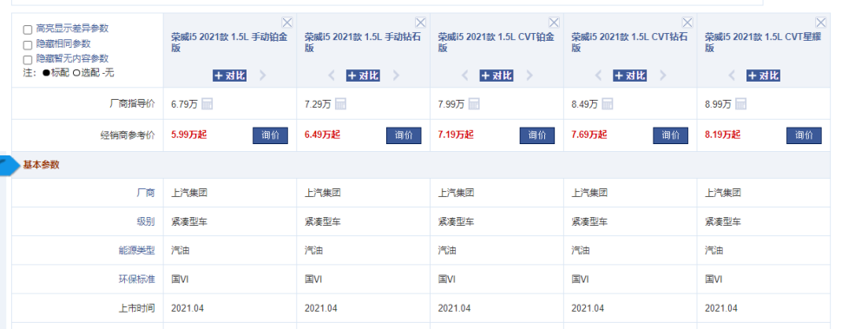This screenshot has height=329, width=868.
Task: Move CVT铂金版 column left with arrow
Action: click(x=465, y=76)
